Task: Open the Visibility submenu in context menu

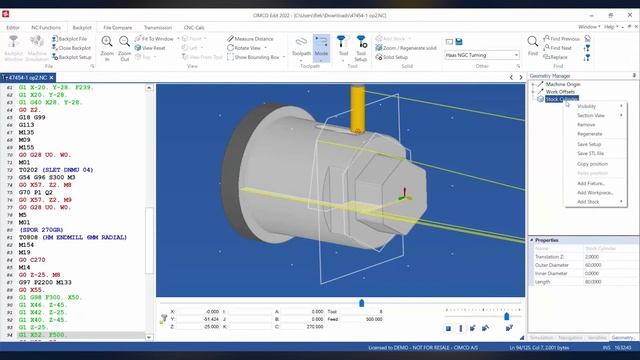Action: pyautogui.click(x=596, y=106)
